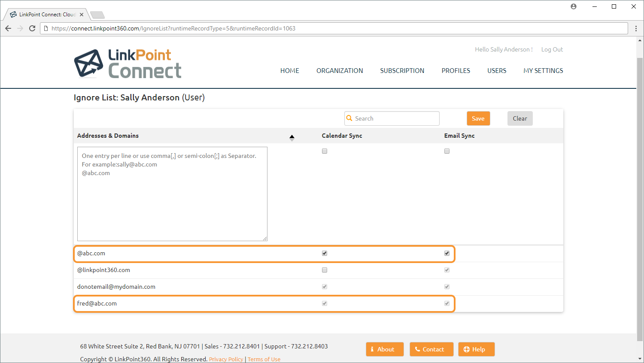
Task: Open the Chrome three-dot menu
Action: (x=636, y=28)
